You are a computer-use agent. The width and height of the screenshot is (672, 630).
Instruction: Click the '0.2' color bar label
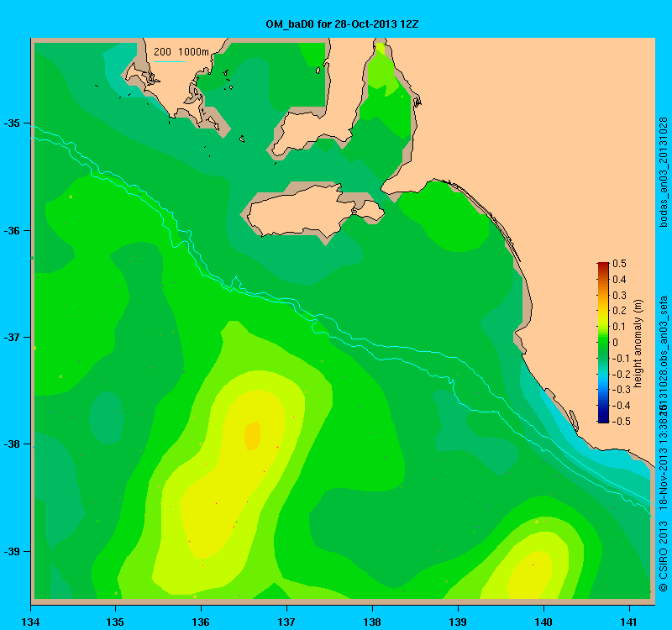point(619,311)
